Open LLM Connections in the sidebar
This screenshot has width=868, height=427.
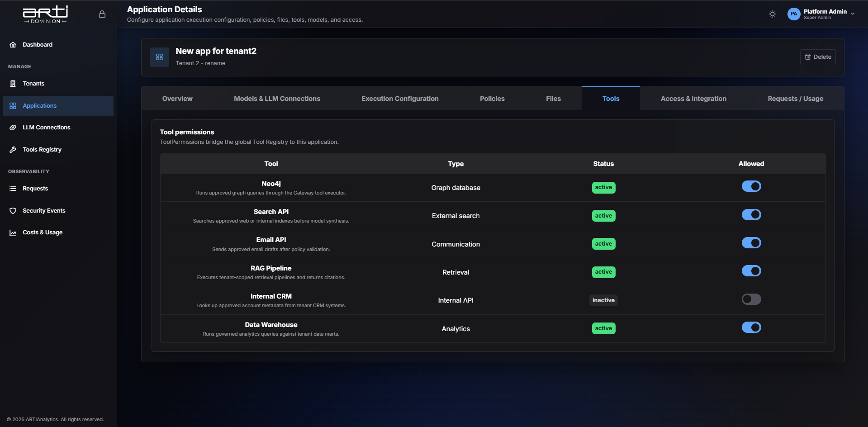(58, 127)
